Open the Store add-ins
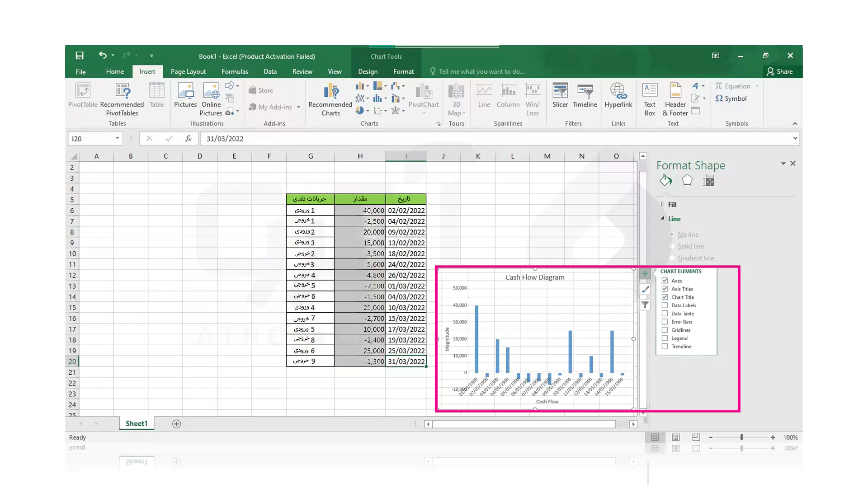 (261, 90)
